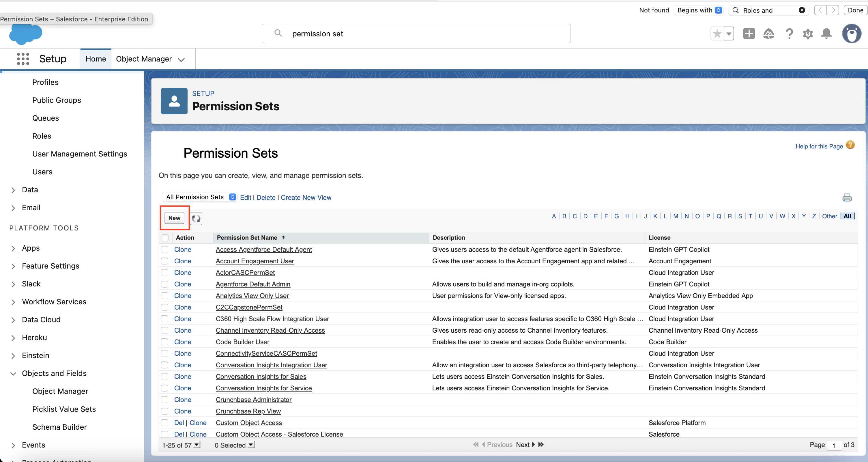
Task: Check the select-all checkbox in table header
Action: coord(165,238)
